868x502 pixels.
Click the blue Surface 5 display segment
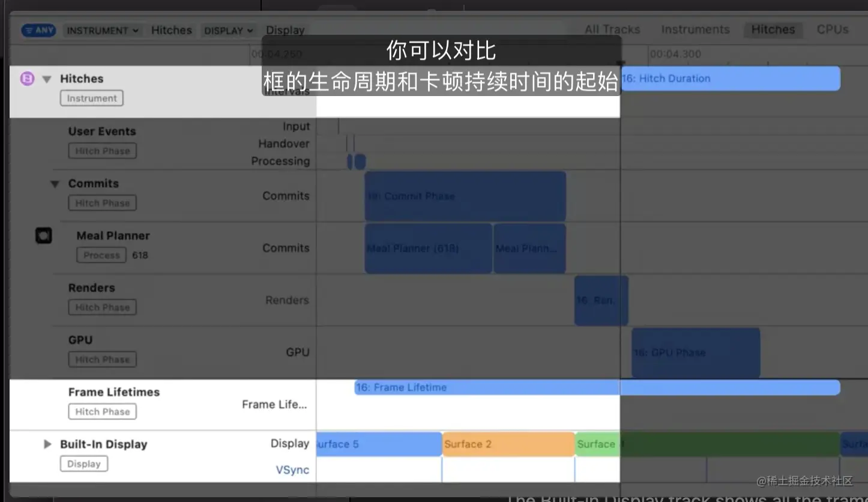click(x=379, y=444)
